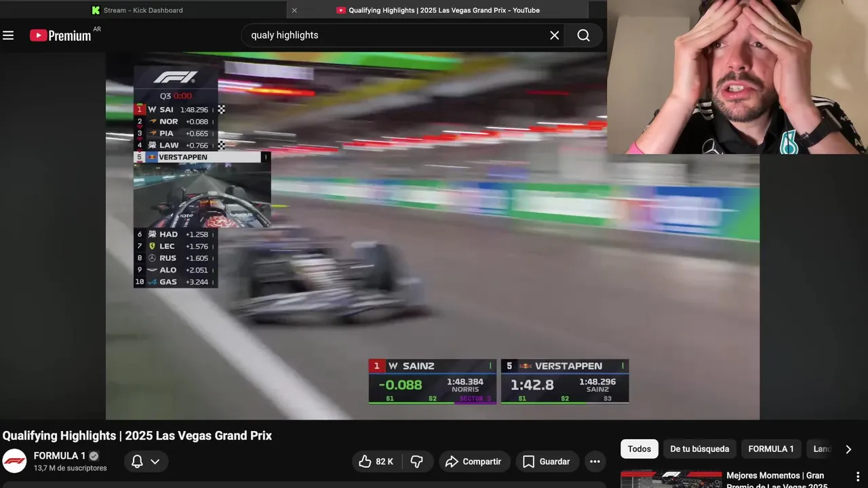Image resolution: width=868 pixels, height=488 pixels.
Task: Open Mejores Momentos recommended video thumbnail
Action: 671,479
